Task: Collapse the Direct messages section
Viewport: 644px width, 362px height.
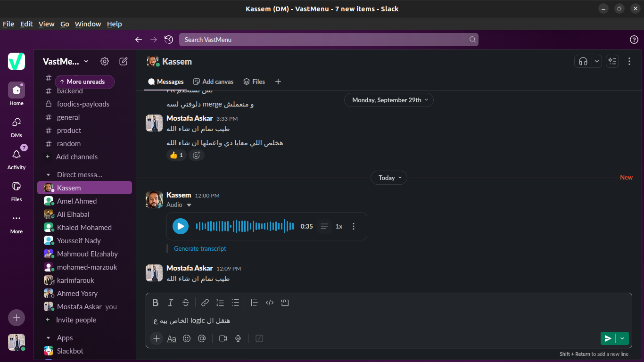Action: tap(48, 175)
